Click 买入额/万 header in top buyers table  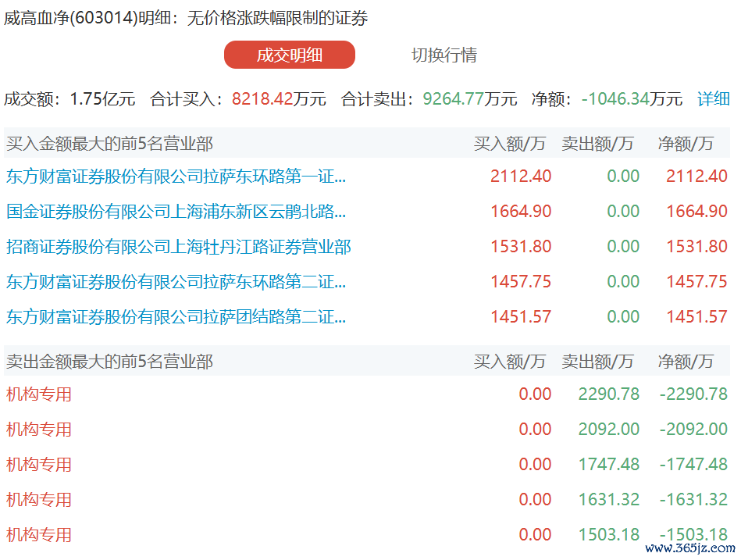pyautogui.click(x=509, y=144)
